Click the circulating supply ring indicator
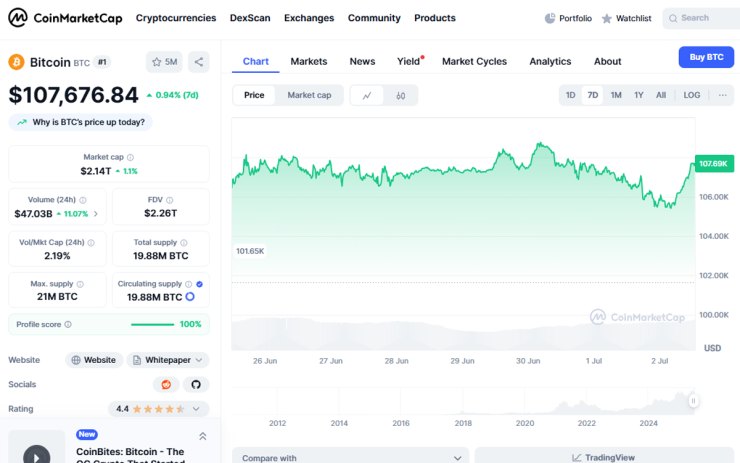This screenshot has height=463, width=740. tap(190, 297)
